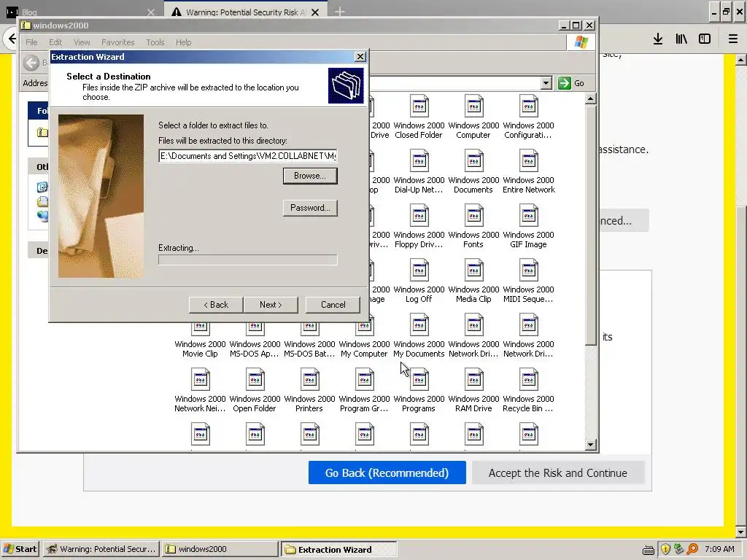
Task: Select the Windows 2000 Computer file icon
Action: pos(473,106)
